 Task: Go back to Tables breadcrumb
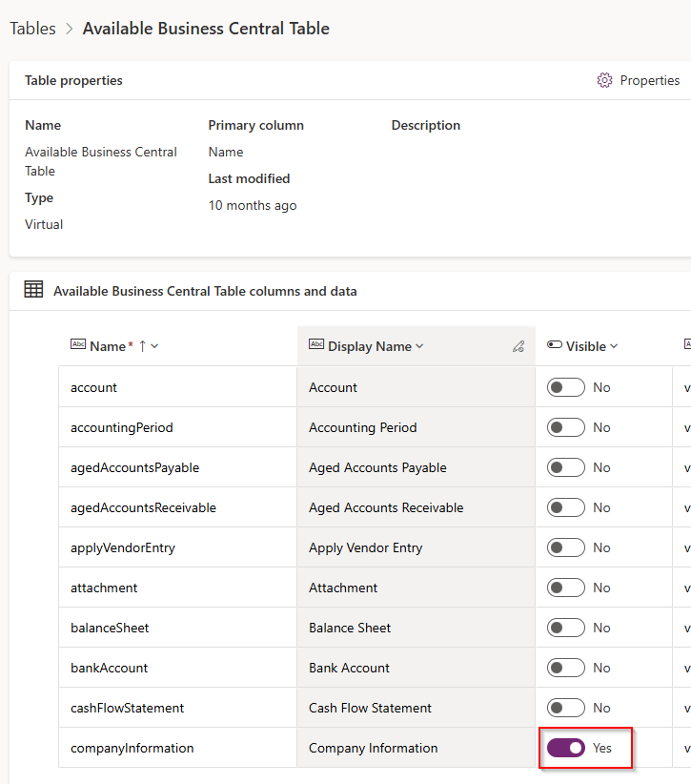click(x=33, y=29)
